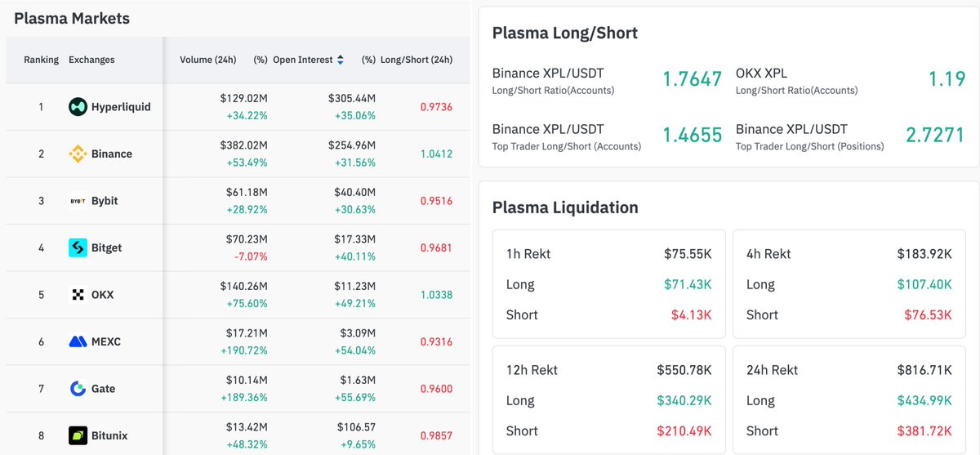Select the 1h Rekt total $75.55K

[x=688, y=254]
